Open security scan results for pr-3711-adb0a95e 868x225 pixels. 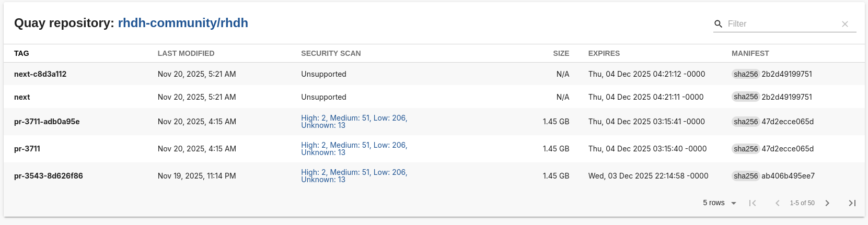point(354,122)
